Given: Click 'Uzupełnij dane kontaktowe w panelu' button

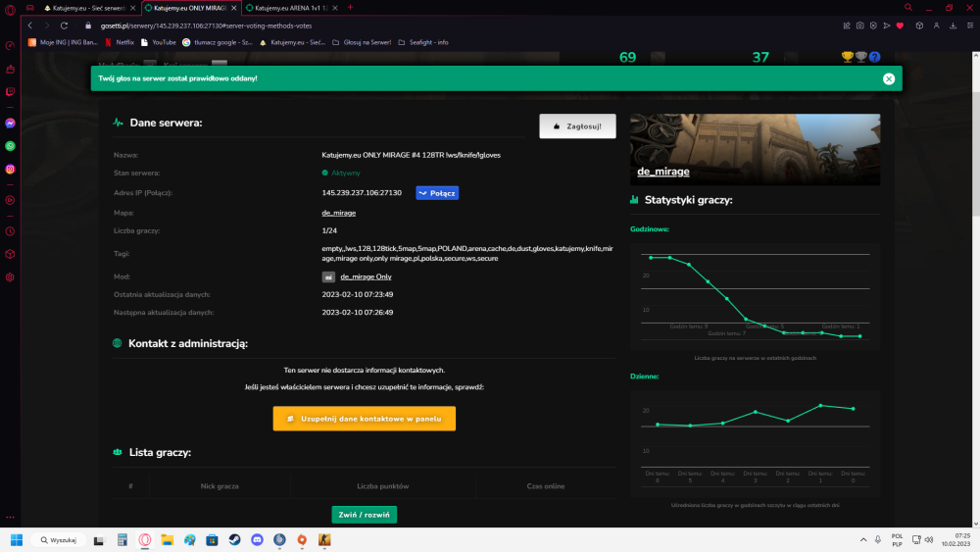Looking at the screenshot, I should click(x=365, y=419).
